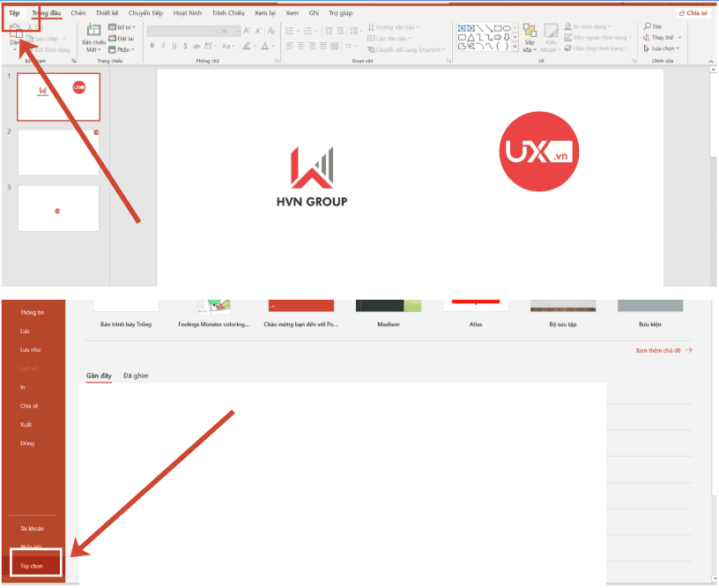719x588 pixels.
Task: Toggle Italic formatting
Action: tap(163, 46)
